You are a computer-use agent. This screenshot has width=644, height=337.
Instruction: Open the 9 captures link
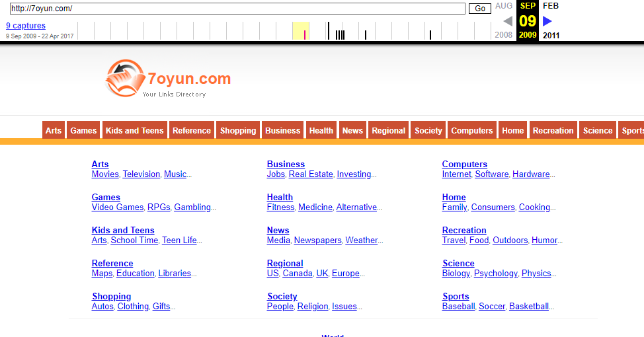[x=26, y=26]
